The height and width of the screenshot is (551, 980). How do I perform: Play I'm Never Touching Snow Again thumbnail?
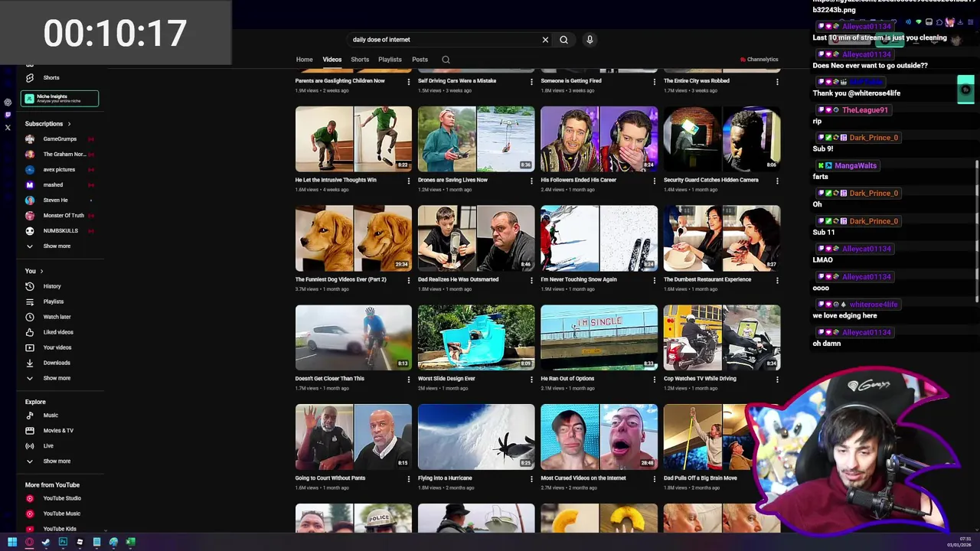click(599, 238)
